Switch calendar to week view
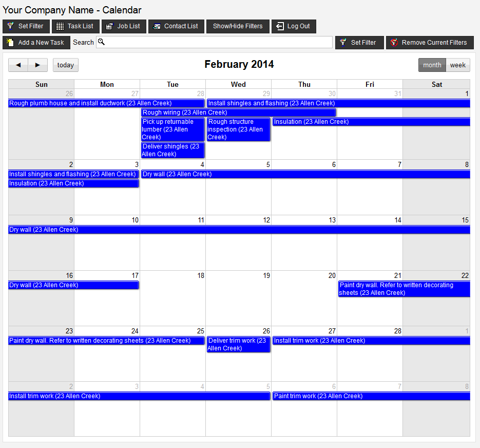The height and width of the screenshot is (448, 480). point(457,65)
